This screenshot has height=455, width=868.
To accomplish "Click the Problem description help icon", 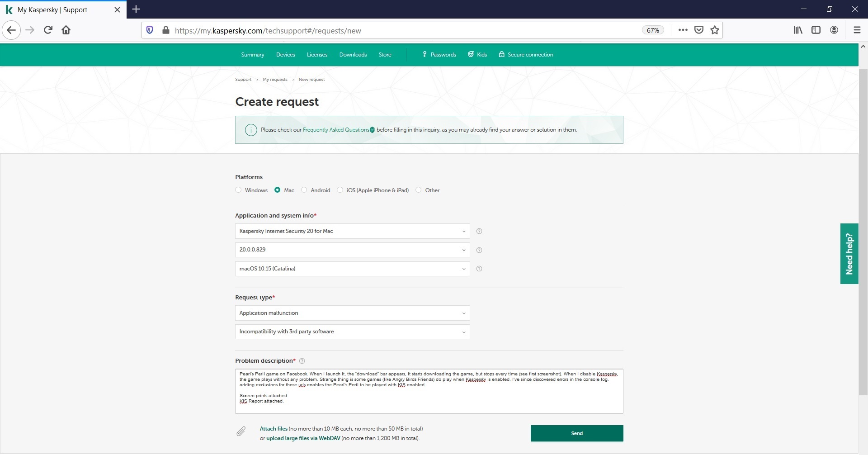I will (x=302, y=361).
